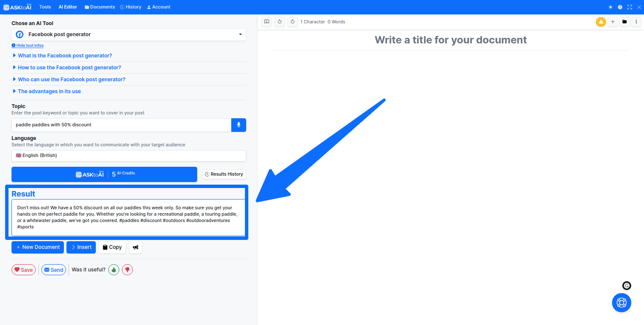
Task: Open the AI Editor menu item
Action: tap(67, 7)
